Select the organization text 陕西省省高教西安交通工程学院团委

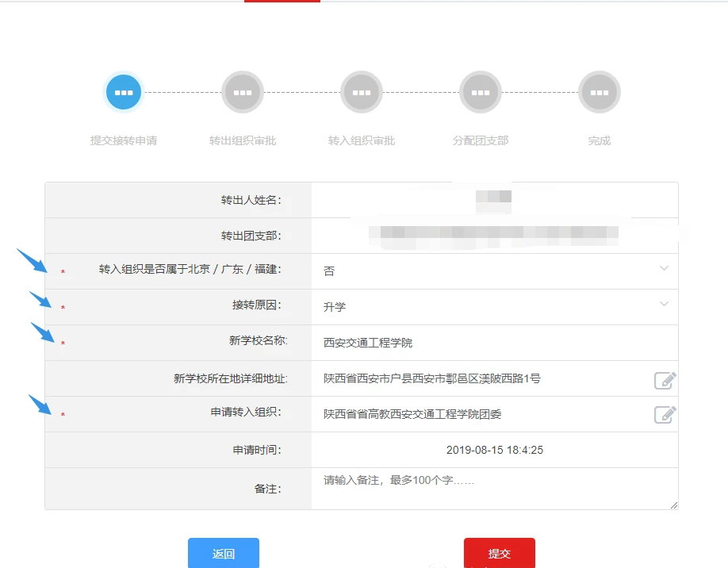click(x=412, y=414)
